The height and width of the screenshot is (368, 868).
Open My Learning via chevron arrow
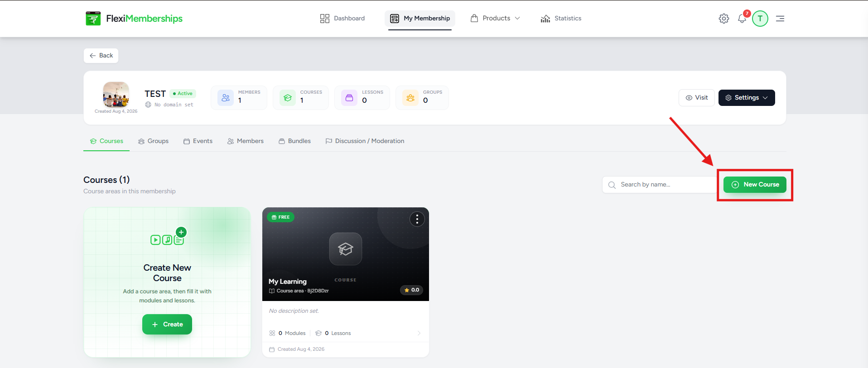point(419,333)
